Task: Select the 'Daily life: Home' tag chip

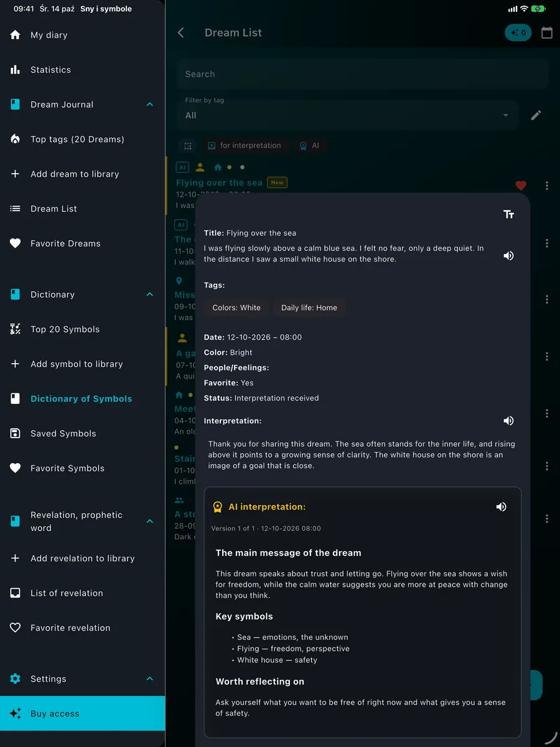Action: tap(309, 308)
